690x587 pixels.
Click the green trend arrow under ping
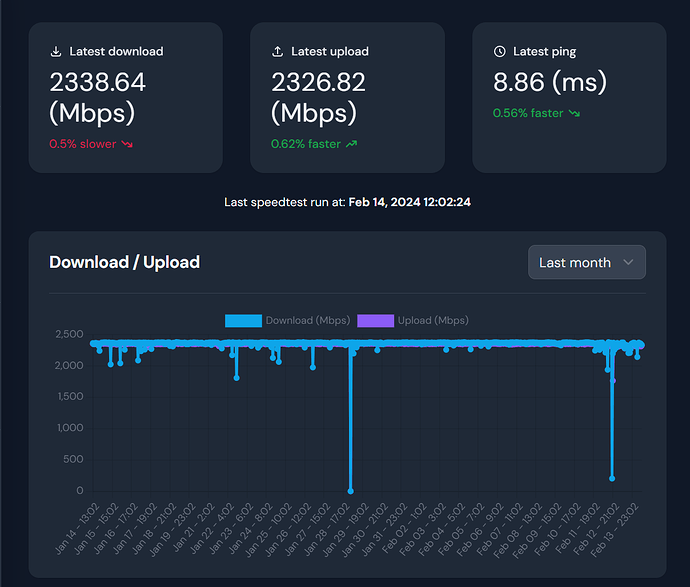573,114
